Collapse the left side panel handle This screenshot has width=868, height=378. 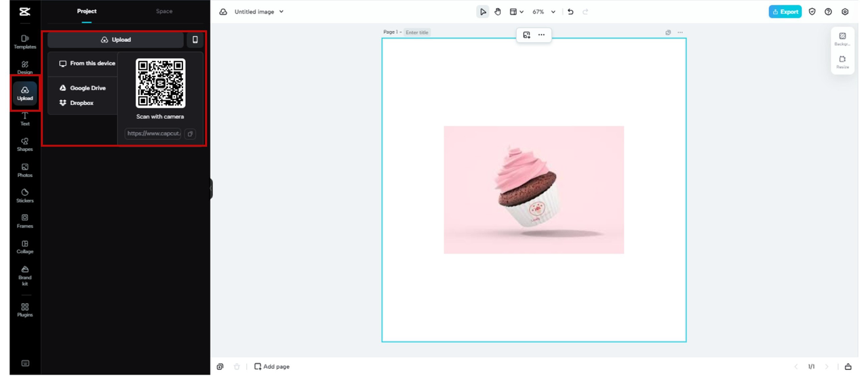point(212,188)
